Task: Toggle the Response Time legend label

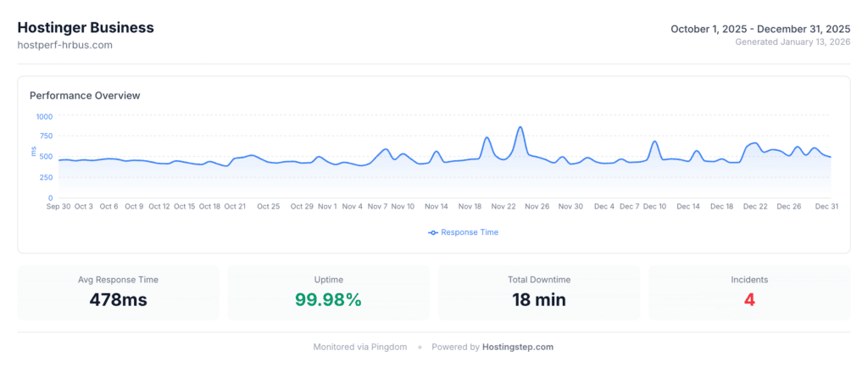Action: (x=469, y=232)
